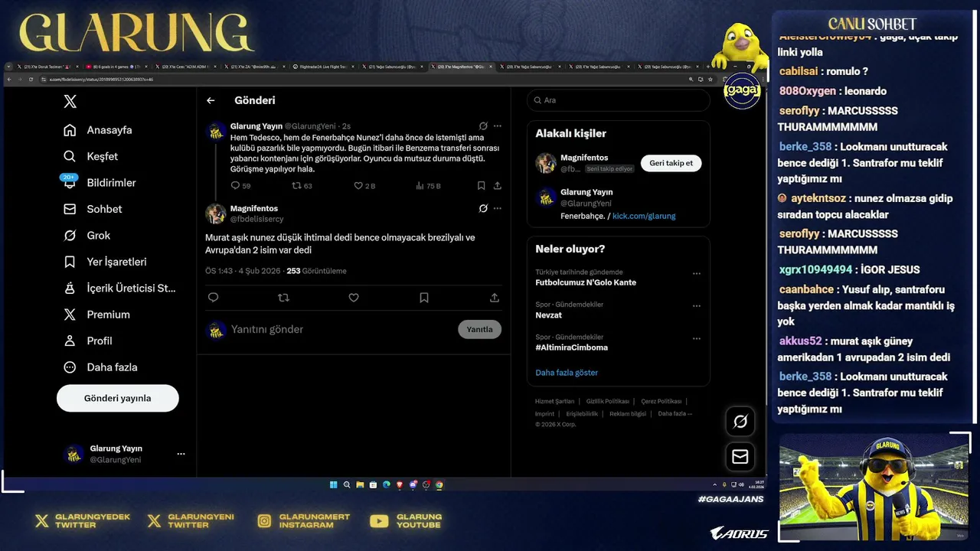Share the Glarung Yayın tweet
The width and height of the screenshot is (980, 551).
[x=497, y=185]
